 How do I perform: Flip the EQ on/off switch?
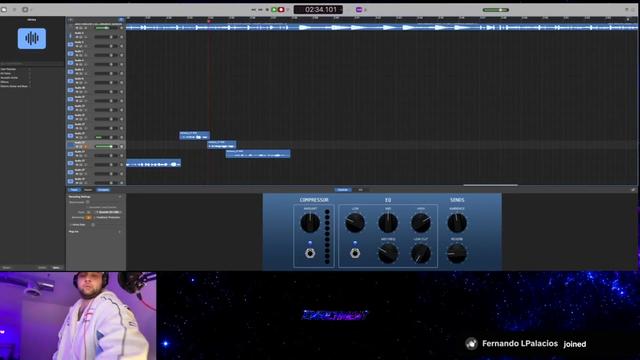click(x=355, y=253)
